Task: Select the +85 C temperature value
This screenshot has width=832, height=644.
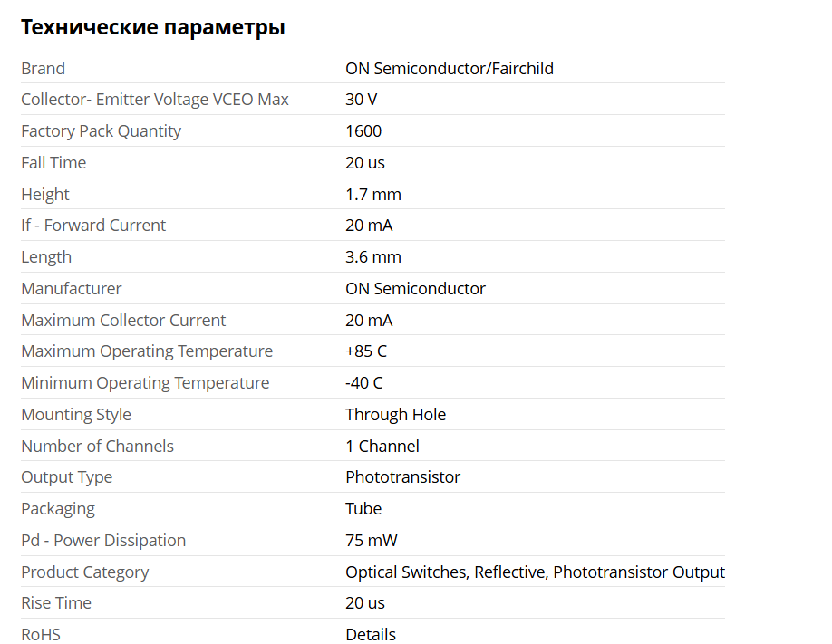Action: point(365,351)
